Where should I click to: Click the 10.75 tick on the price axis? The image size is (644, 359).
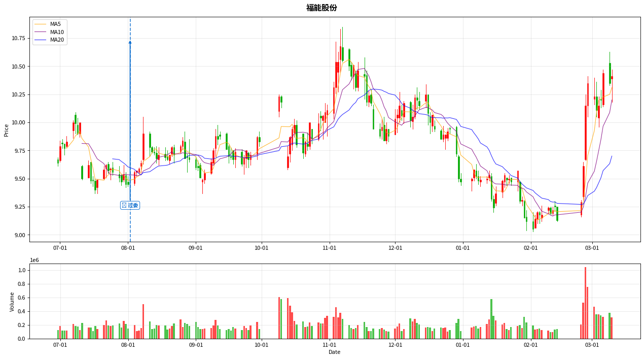click(x=18, y=38)
